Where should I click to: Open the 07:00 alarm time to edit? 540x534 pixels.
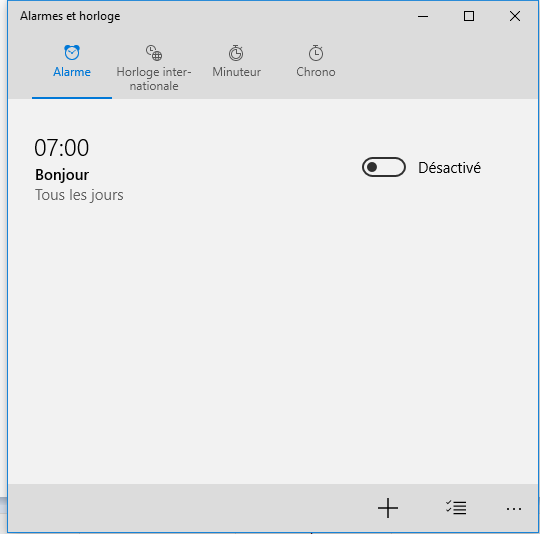62,148
